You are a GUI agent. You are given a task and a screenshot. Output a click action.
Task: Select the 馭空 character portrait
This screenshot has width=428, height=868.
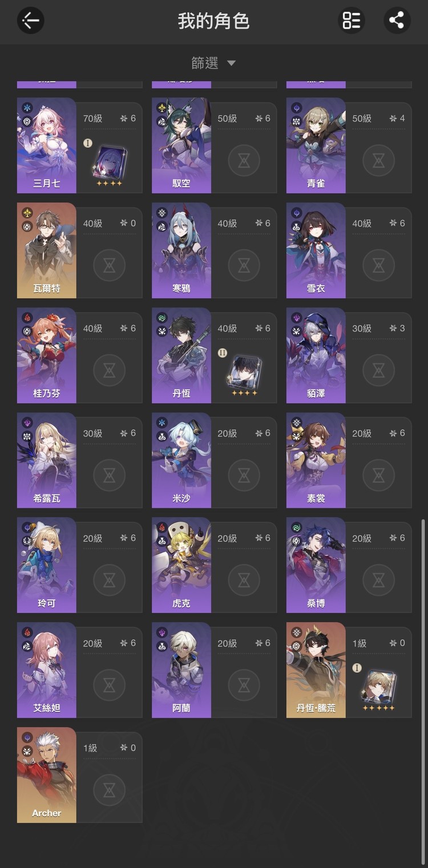pyautogui.click(x=181, y=145)
